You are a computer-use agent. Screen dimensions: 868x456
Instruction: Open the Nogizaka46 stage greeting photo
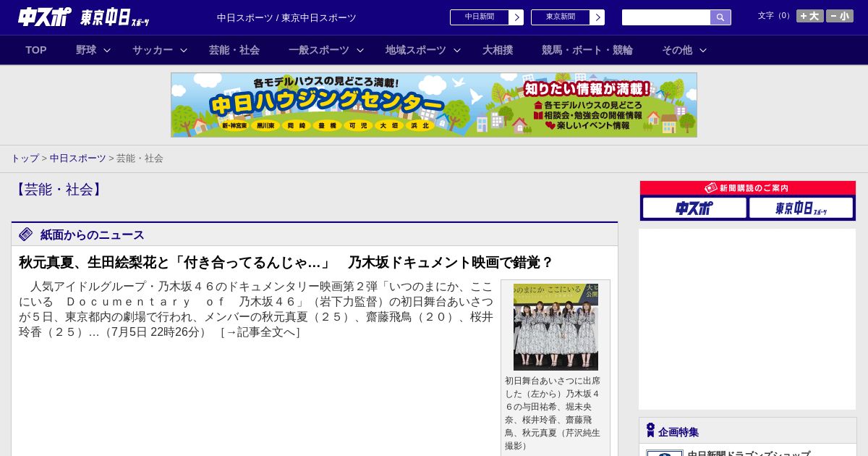click(x=556, y=327)
